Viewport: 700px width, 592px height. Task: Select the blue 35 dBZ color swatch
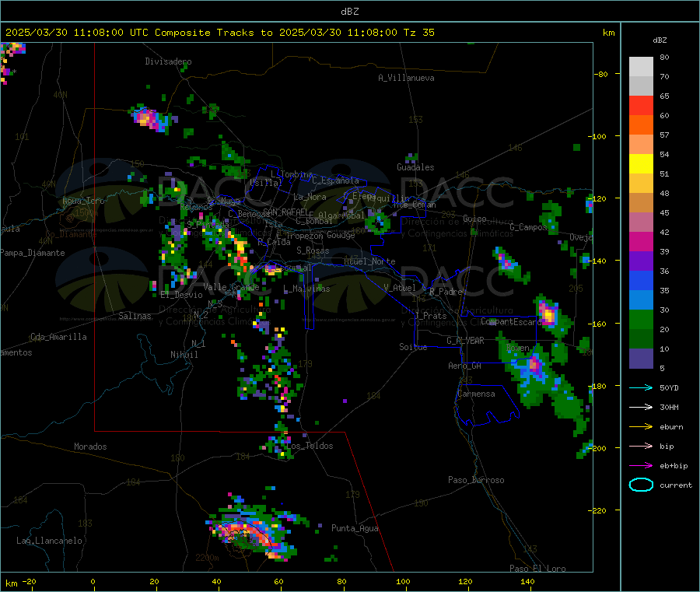click(x=641, y=280)
